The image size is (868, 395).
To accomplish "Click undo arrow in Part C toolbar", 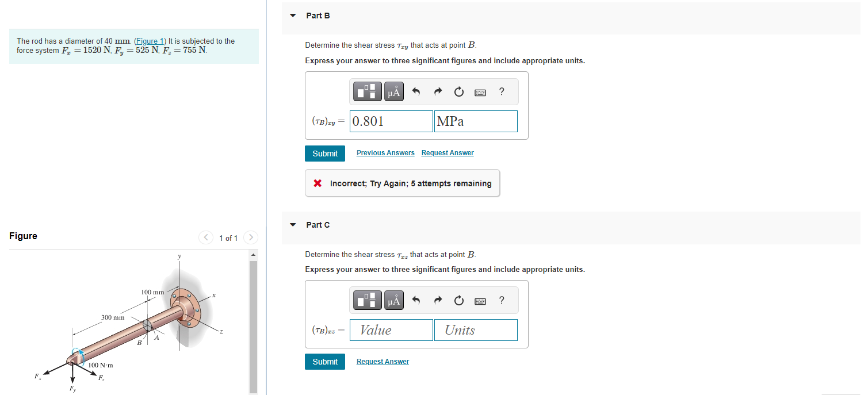I will tap(417, 300).
